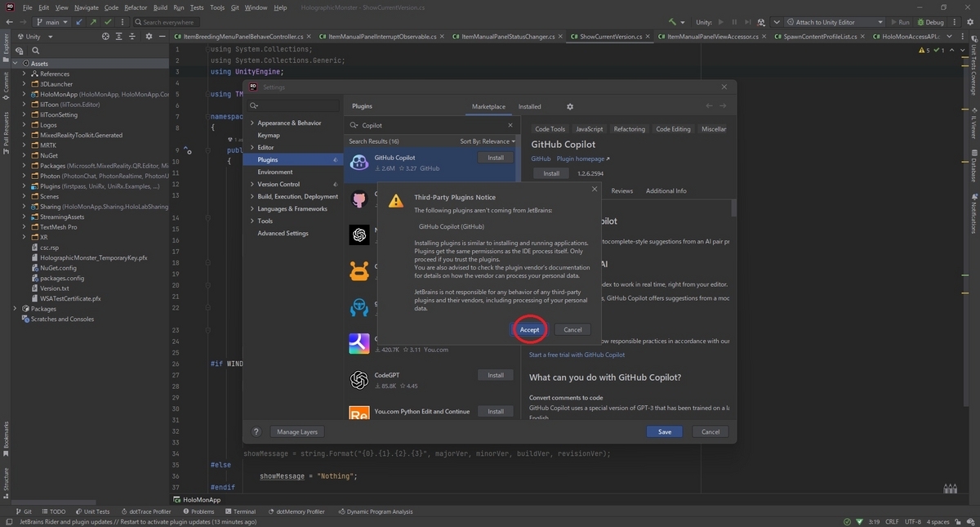
Task: Click Save in the Settings dialog
Action: [x=665, y=431]
